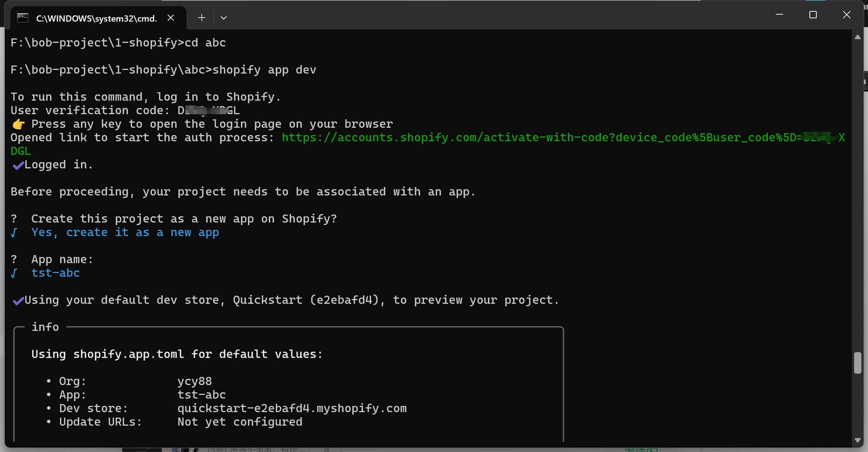Select the C:\WINDOWS\system32\cmd tab

tap(96, 18)
